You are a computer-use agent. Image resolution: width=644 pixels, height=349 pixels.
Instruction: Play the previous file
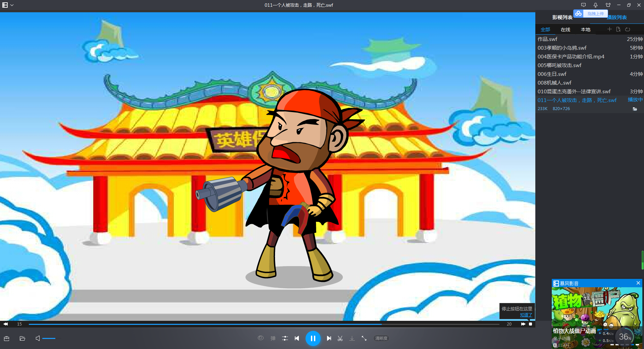tap(297, 338)
